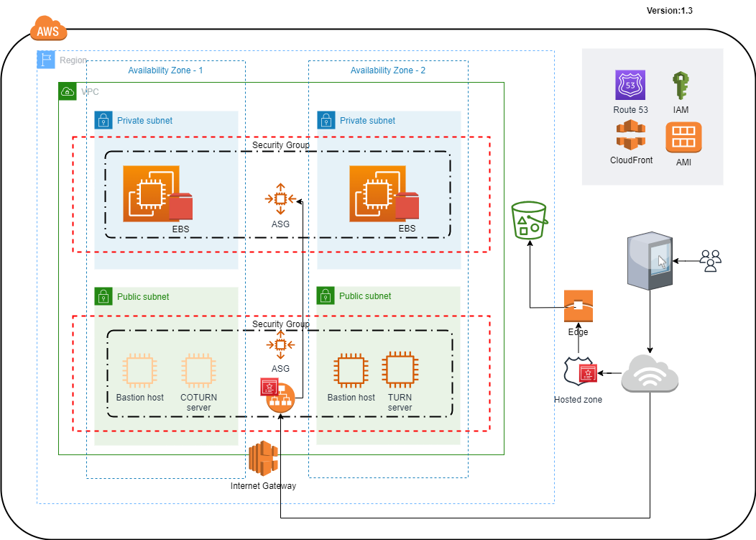Click the Internet Gateway icon
756x540 pixels.
click(263, 459)
